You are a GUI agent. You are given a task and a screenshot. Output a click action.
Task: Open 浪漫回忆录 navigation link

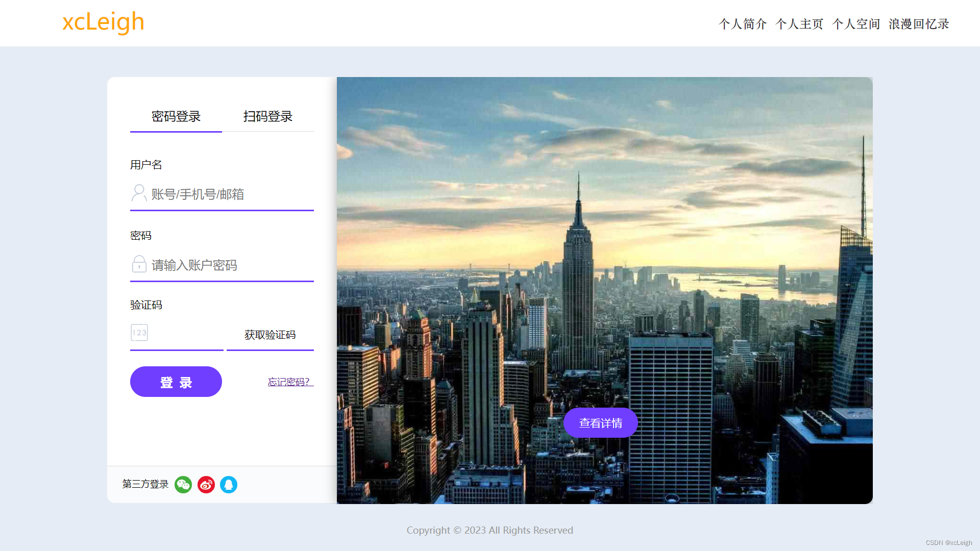point(919,24)
